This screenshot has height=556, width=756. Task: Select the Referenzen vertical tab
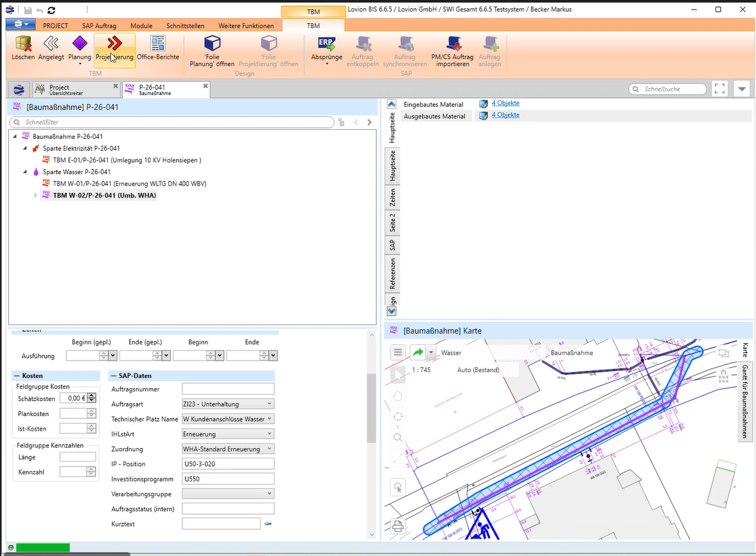[x=392, y=274]
